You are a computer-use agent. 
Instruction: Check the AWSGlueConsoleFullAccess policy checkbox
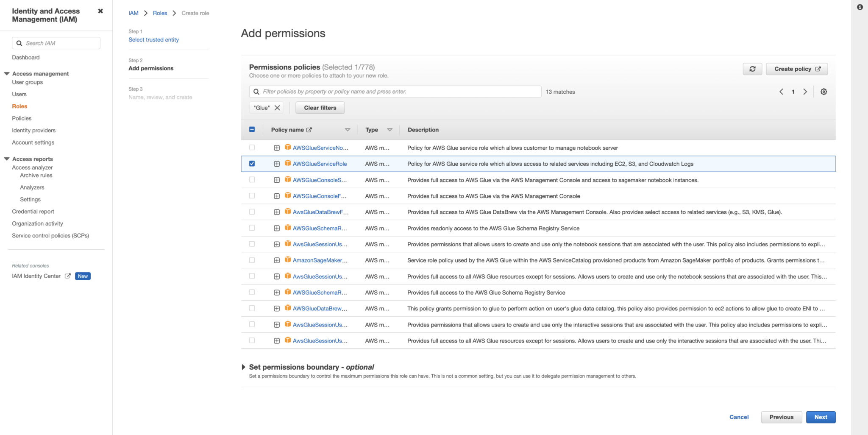coord(252,196)
